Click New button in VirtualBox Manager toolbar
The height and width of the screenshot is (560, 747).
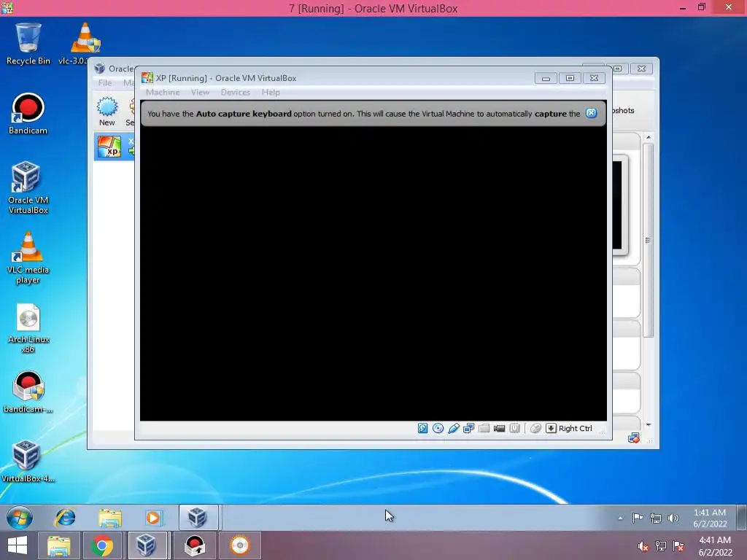coord(107,112)
